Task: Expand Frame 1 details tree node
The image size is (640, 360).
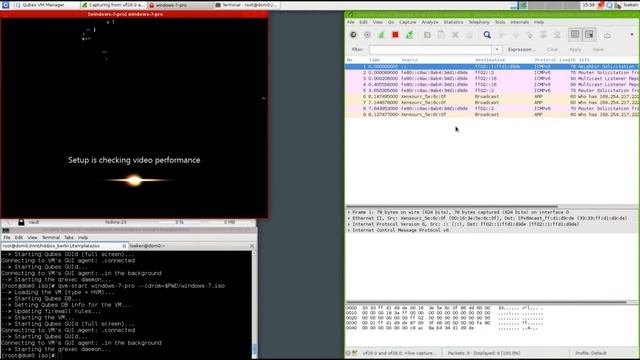Action: [x=349, y=212]
